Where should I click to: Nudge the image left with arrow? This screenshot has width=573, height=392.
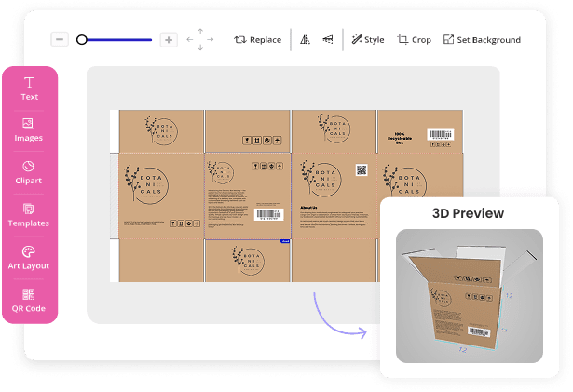190,39
